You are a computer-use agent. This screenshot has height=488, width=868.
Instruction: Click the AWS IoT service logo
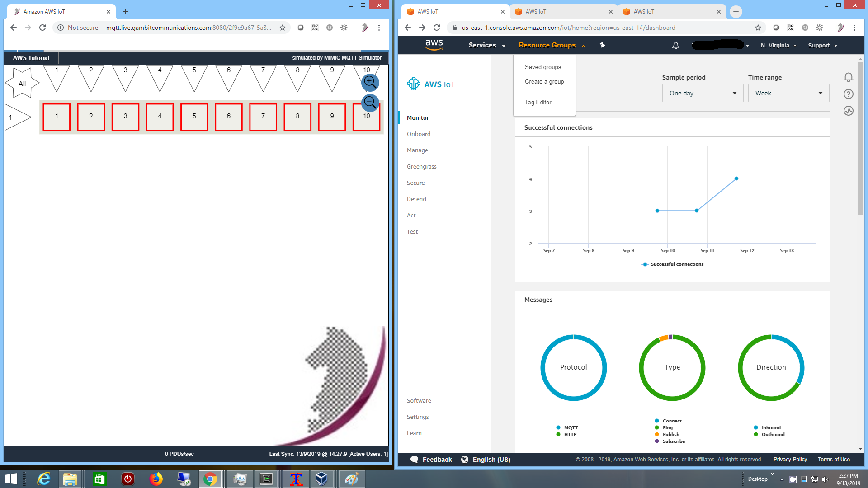pyautogui.click(x=431, y=84)
